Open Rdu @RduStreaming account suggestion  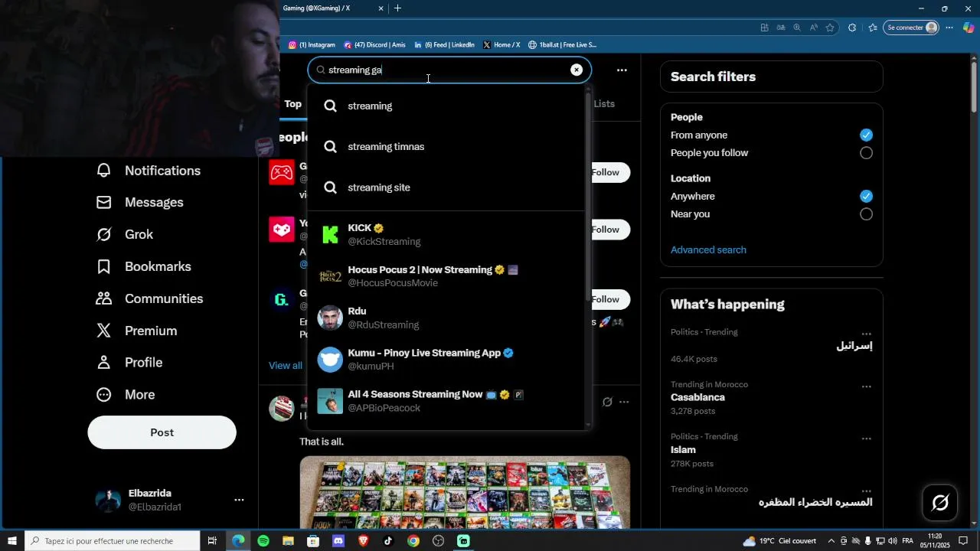click(x=446, y=318)
